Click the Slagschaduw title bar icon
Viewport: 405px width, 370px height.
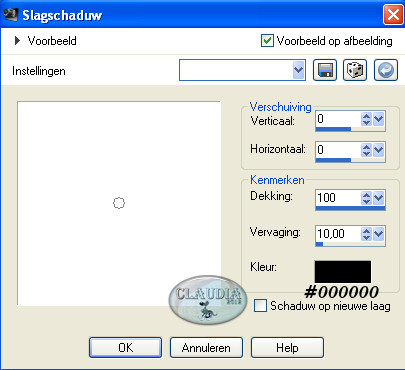coord(10,15)
